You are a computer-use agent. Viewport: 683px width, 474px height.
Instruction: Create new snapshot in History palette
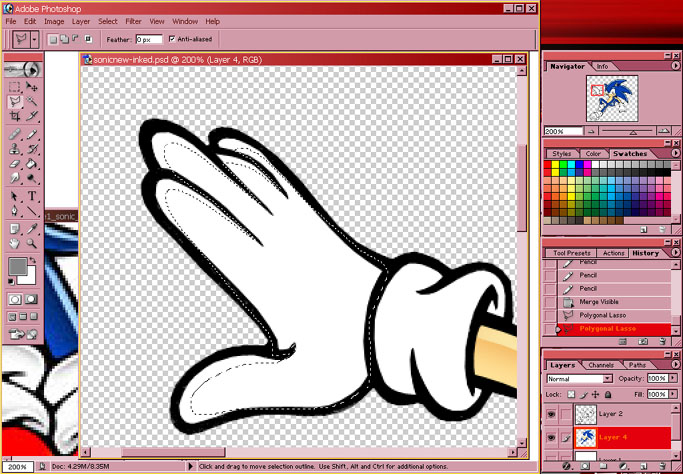coord(643,342)
